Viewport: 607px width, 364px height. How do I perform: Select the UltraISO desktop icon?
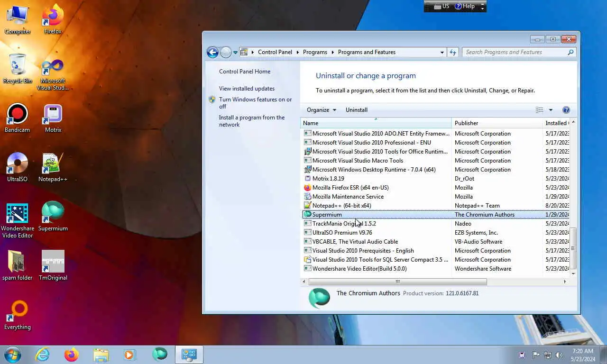tap(18, 168)
